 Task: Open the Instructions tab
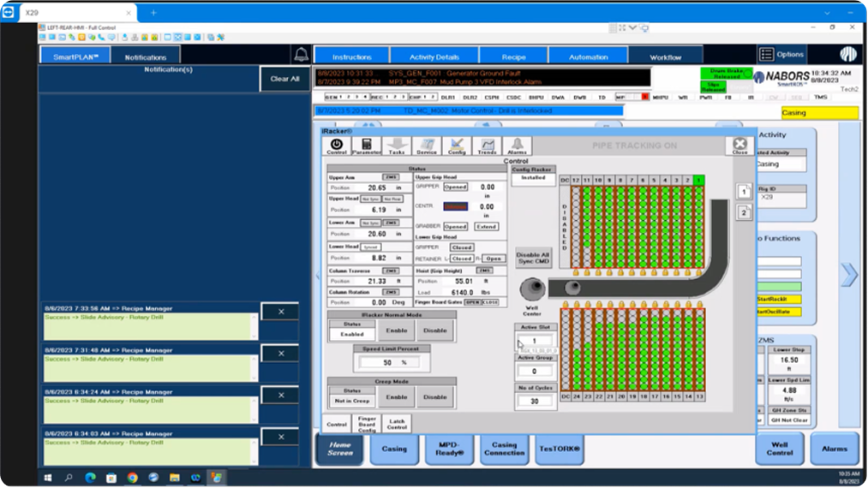click(351, 57)
